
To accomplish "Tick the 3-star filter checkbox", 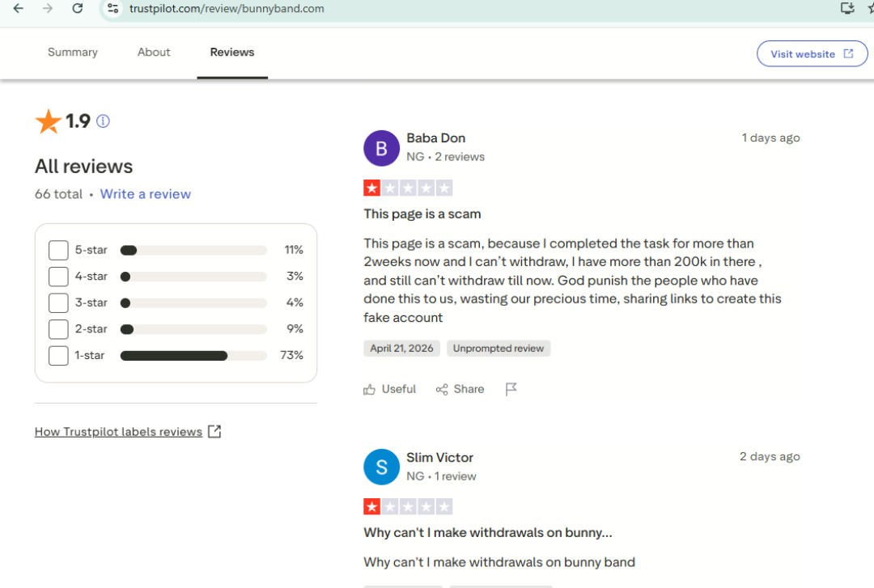I will point(58,302).
